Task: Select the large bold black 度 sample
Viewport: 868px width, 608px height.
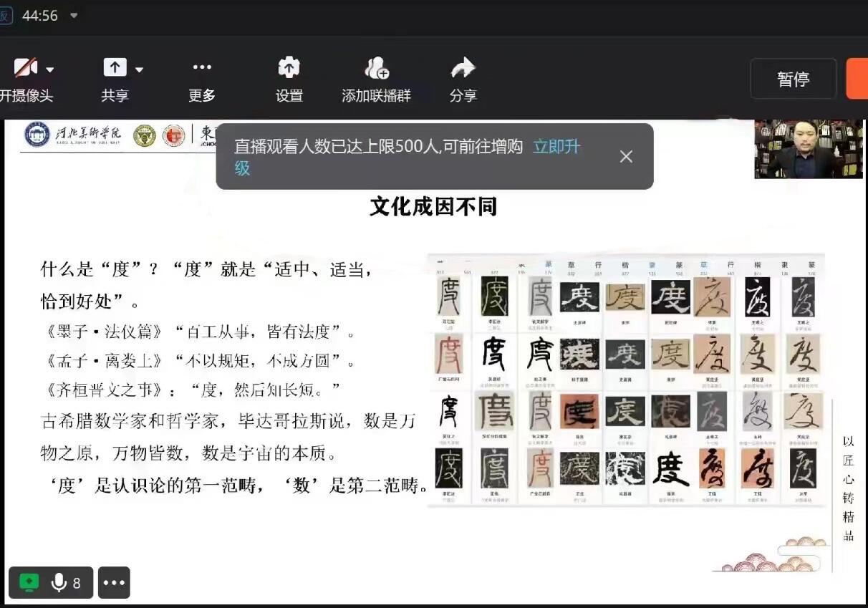Action: click(671, 469)
